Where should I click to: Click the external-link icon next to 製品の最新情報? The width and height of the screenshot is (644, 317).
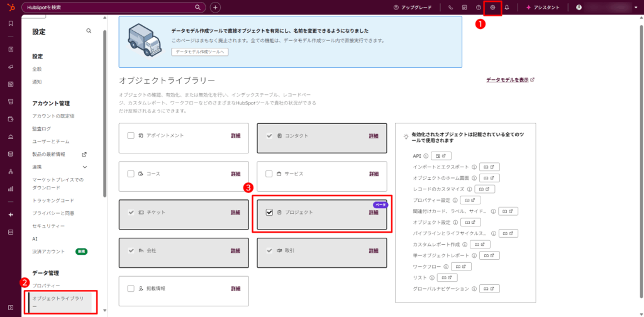click(84, 154)
